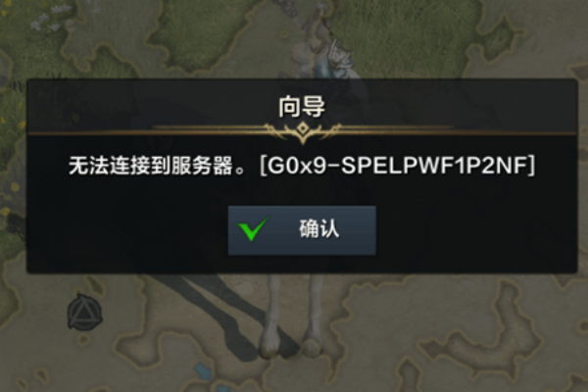
Task: Tap the green checkmark icon
Action: (254, 228)
